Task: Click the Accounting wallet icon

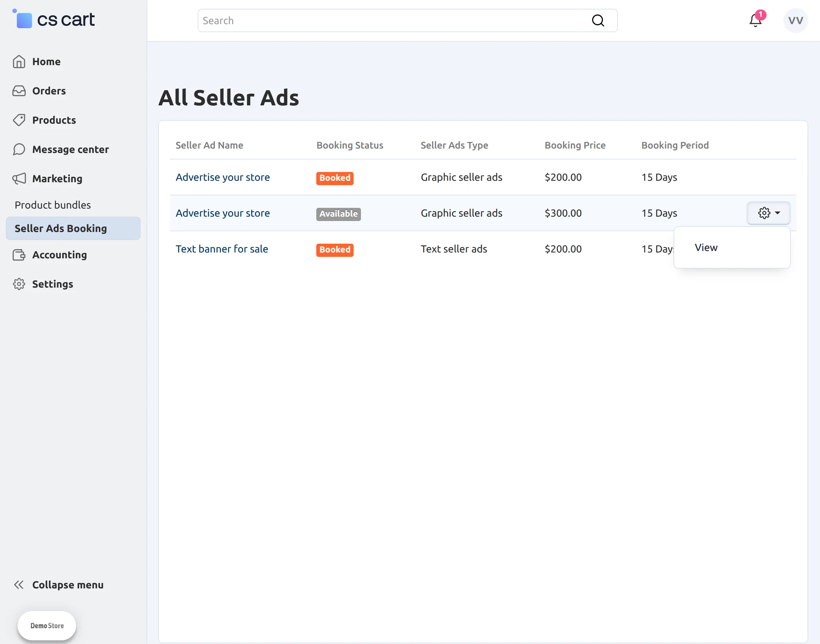Action: point(19,255)
